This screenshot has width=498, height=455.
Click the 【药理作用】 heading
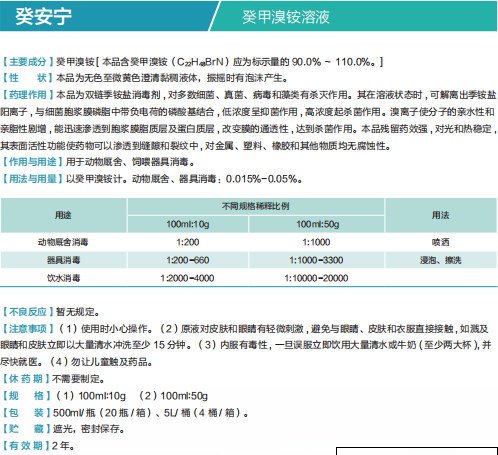point(28,95)
